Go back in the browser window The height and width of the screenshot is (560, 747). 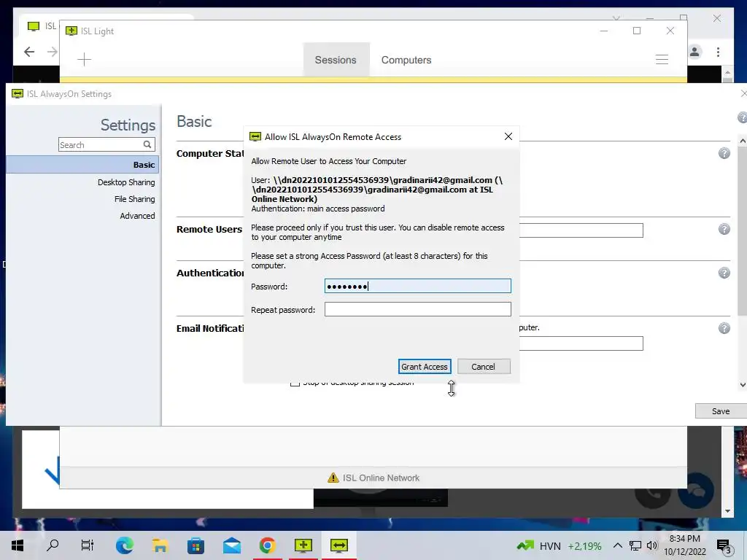click(x=29, y=52)
